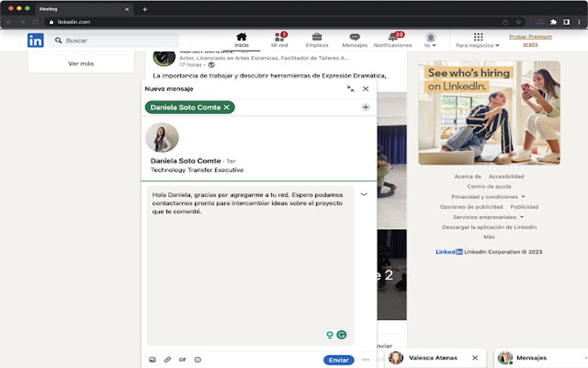Minimize the Nuevo mensaje window with collapse arrows
Viewport: 588px width, 368px height.
[x=350, y=89]
